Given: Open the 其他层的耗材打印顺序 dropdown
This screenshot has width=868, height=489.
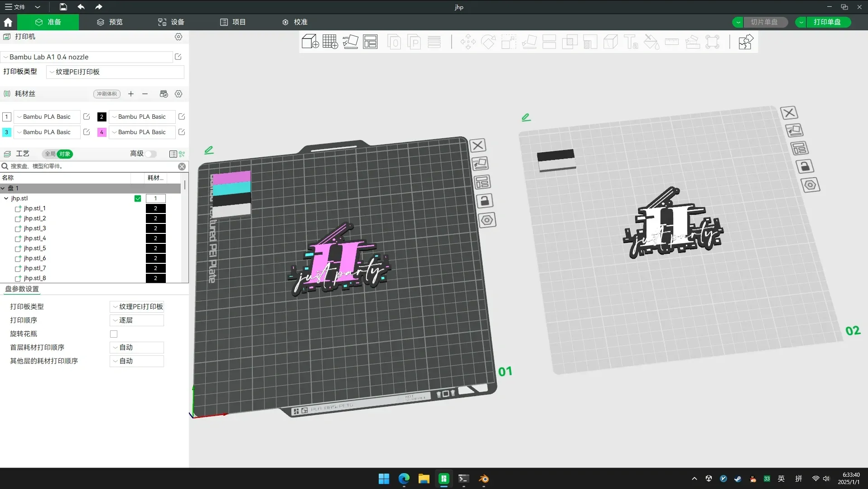Looking at the screenshot, I should pyautogui.click(x=136, y=361).
